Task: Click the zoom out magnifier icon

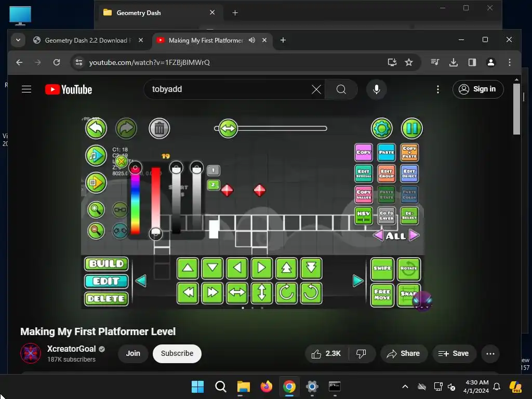Action: coord(96,231)
